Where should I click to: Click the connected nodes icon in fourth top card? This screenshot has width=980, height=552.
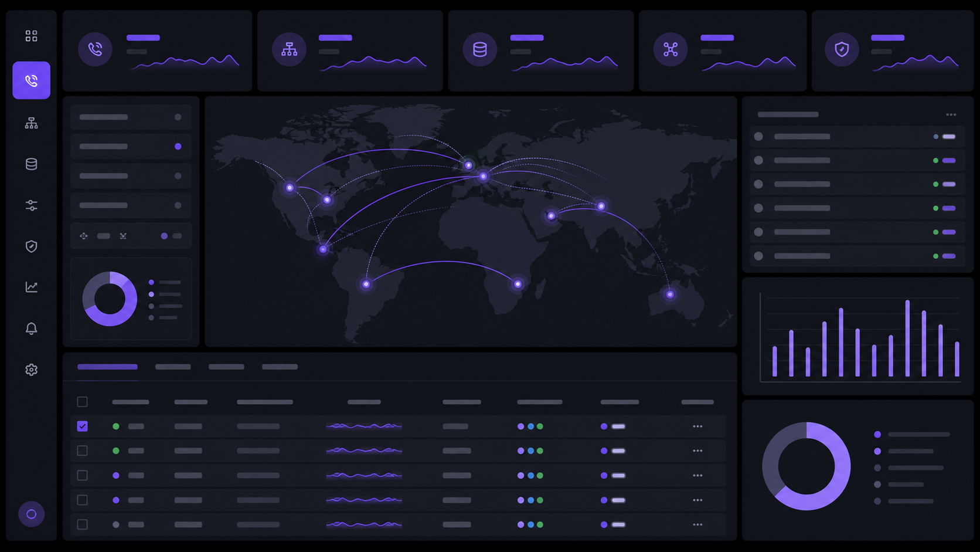click(671, 49)
